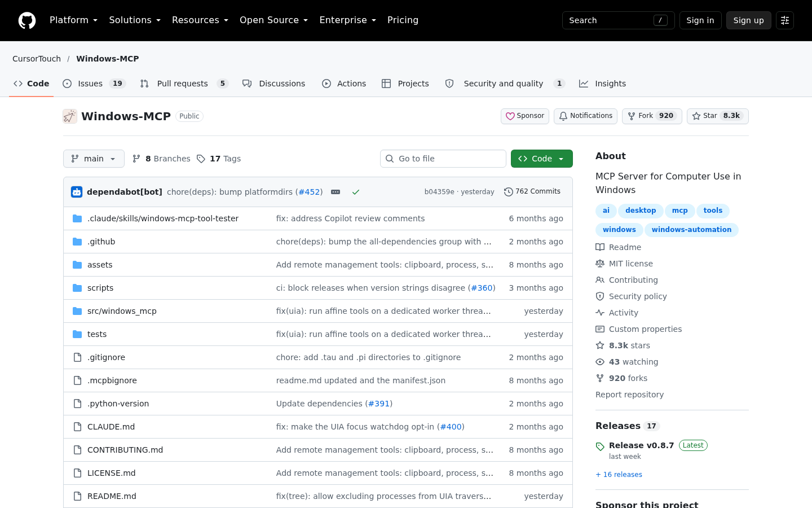Expand the Solutions navigation menu
Viewport: 812px width, 508px height.
(x=135, y=20)
